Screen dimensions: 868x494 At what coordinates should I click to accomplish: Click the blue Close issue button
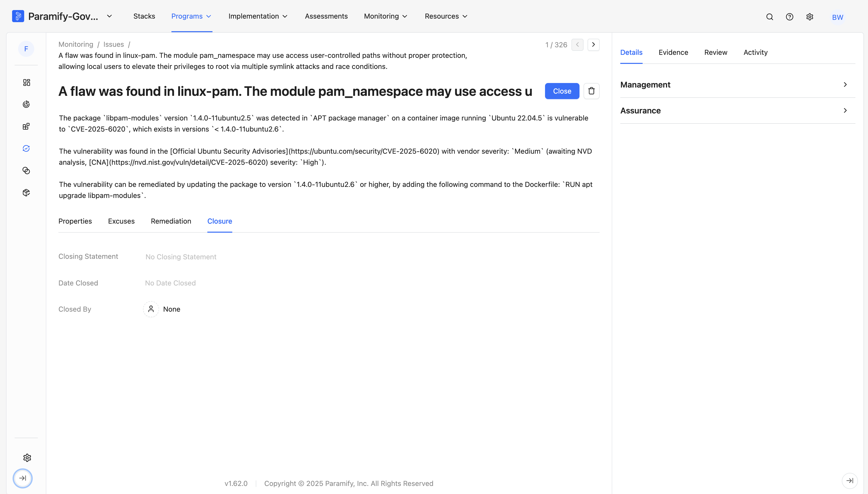(562, 91)
